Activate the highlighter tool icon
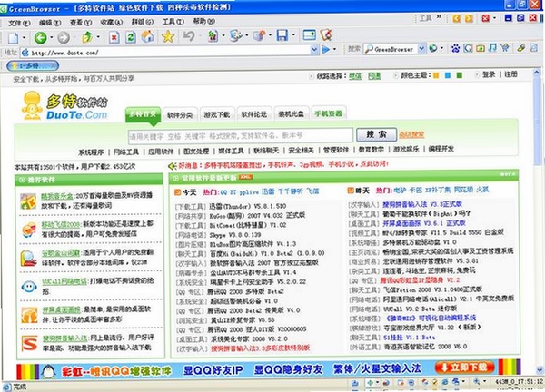545x392 pixels. [520, 47]
